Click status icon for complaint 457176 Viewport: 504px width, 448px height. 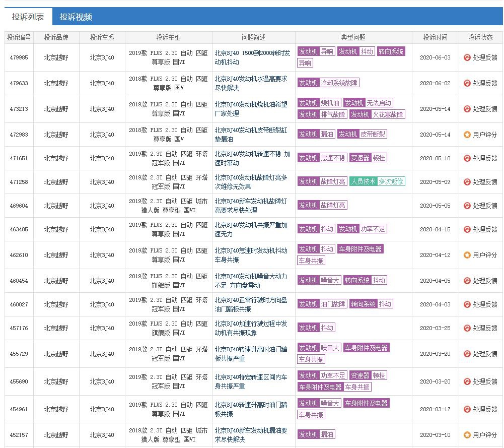(x=467, y=328)
